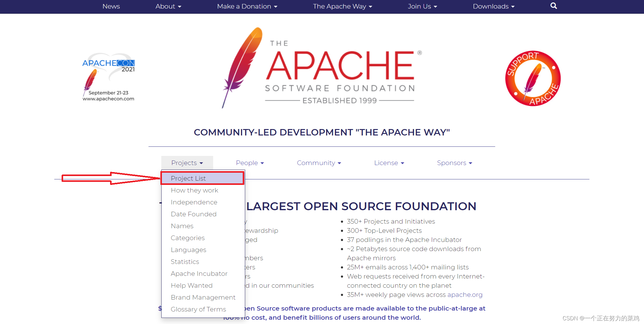Expand the Downloads dropdown

(494, 6)
